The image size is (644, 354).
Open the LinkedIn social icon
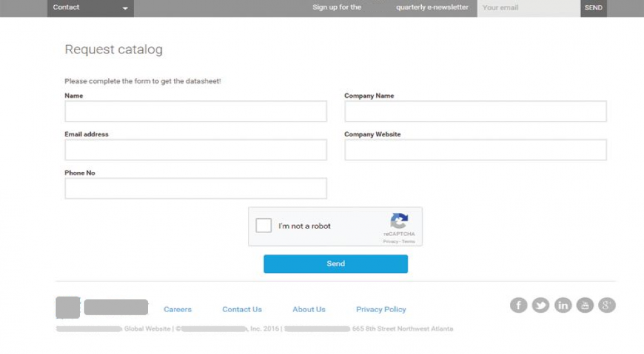point(563,305)
